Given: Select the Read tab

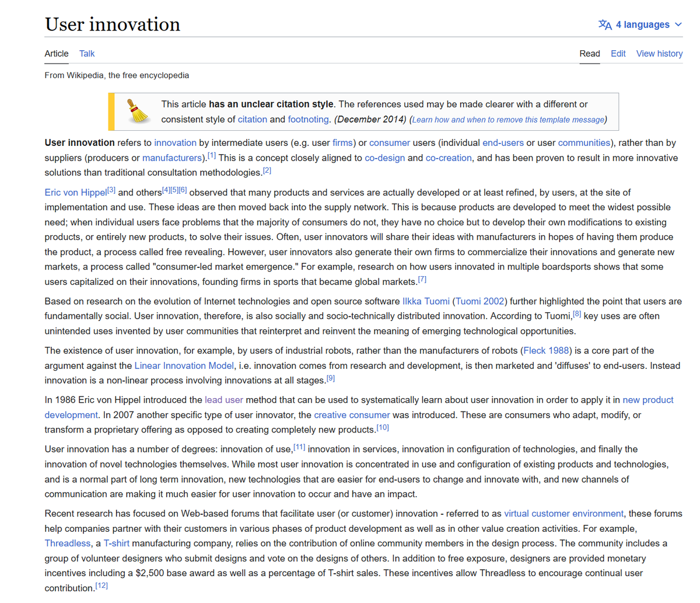Looking at the screenshot, I should click(x=589, y=53).
